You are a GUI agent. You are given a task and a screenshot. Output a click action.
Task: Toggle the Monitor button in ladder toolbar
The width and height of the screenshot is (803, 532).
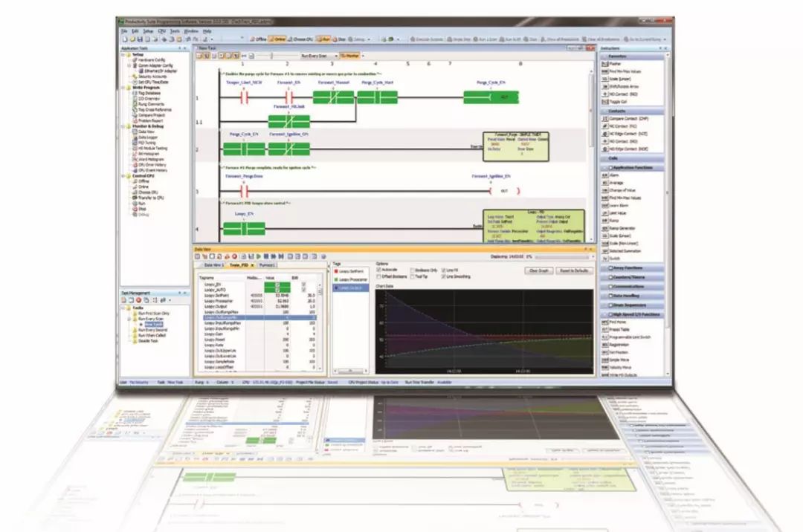coord(350,56)
